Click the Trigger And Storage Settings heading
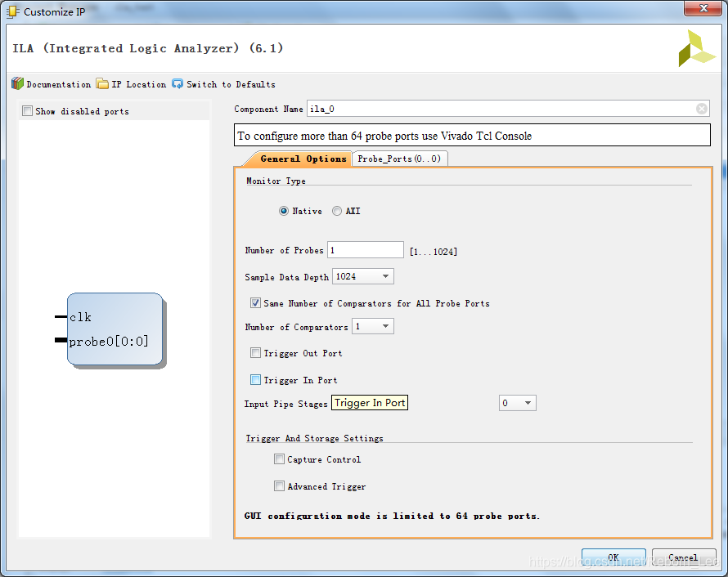This screenshot has width=728, height=577. point(314,438)
